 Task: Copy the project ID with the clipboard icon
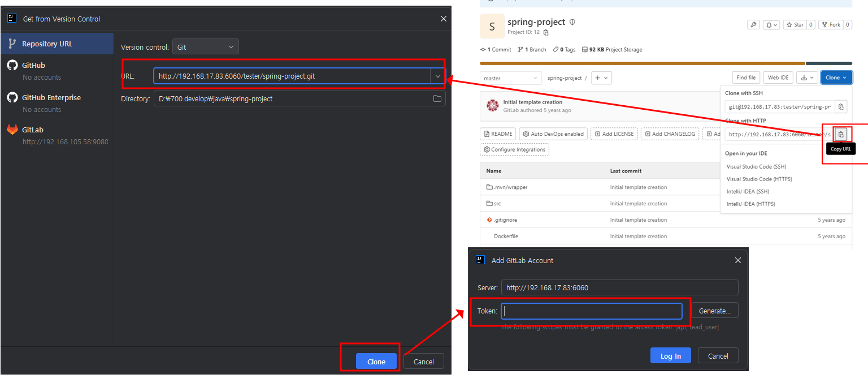[x=546, y=33]
